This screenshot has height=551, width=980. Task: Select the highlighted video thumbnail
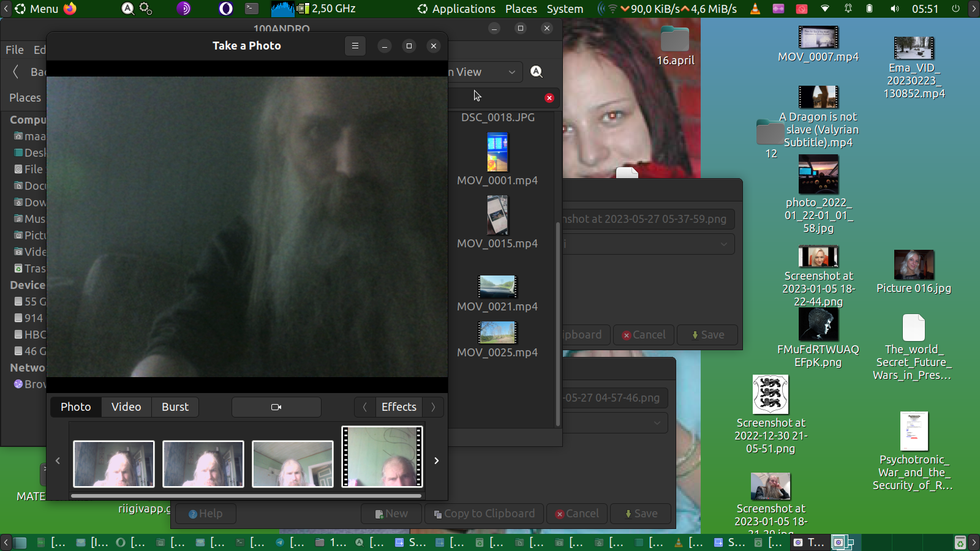tap(382, 457)
